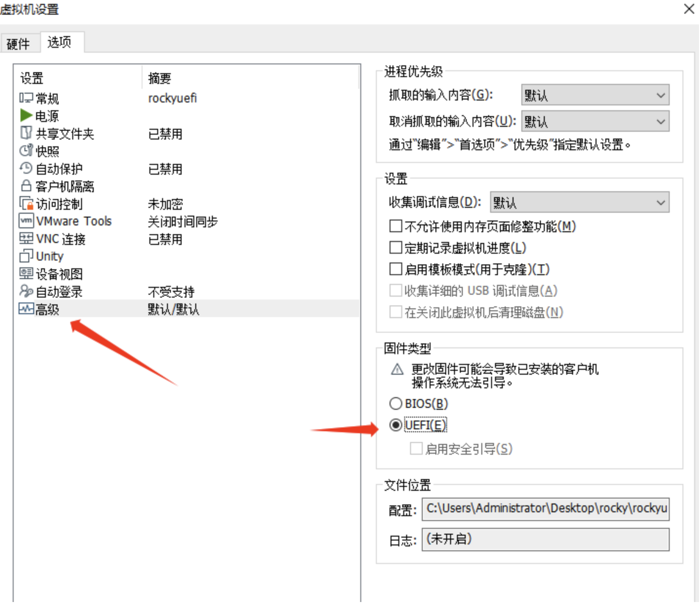The height and width of the screenshot is (603, 700).
Task: Enable 启用模板模式(用于克隆) checkbox
Action: click(396, 269)
